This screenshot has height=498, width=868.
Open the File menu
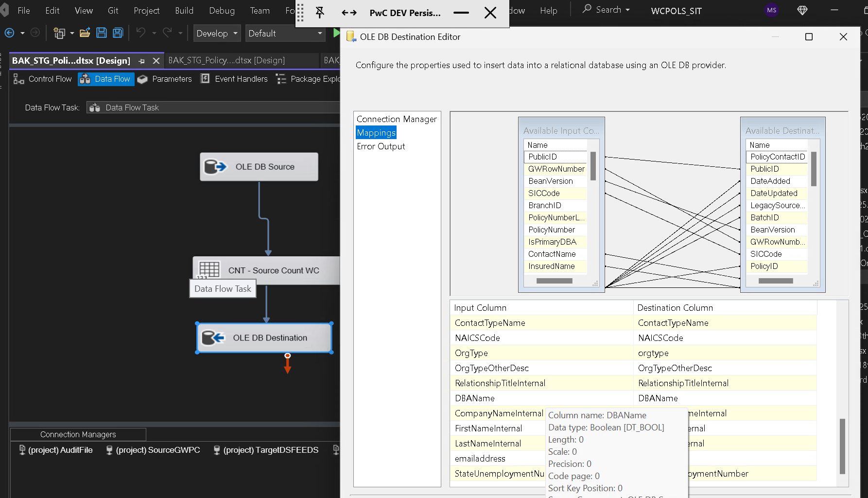click(x=24, y=10)
